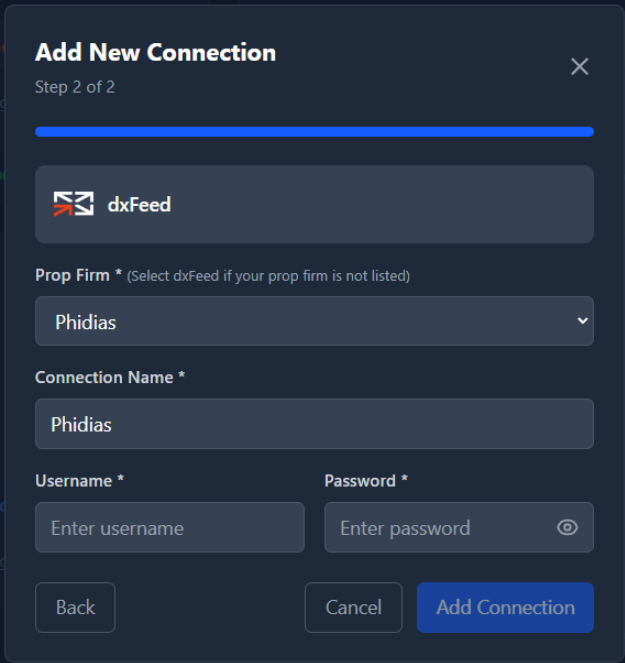Click the prop firm not listed hint
Viewport: 625px width, 663px height.
coord(269,276)
